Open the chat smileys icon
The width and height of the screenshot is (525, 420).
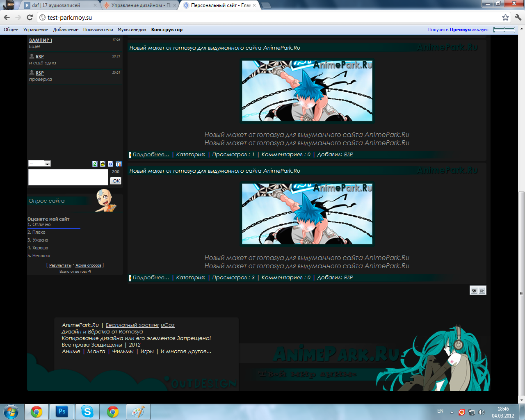[103, 164]
